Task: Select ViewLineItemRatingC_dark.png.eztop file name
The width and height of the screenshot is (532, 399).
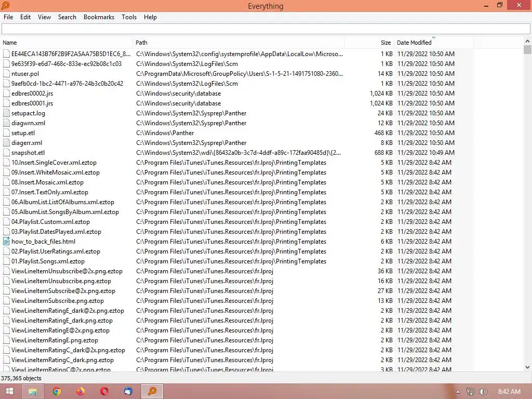Action: 62,360
